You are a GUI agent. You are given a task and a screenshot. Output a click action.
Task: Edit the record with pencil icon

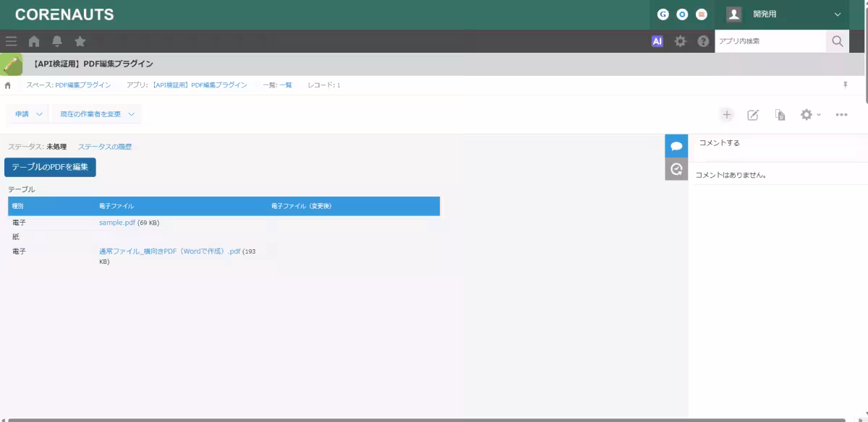[x=753, y=114]
